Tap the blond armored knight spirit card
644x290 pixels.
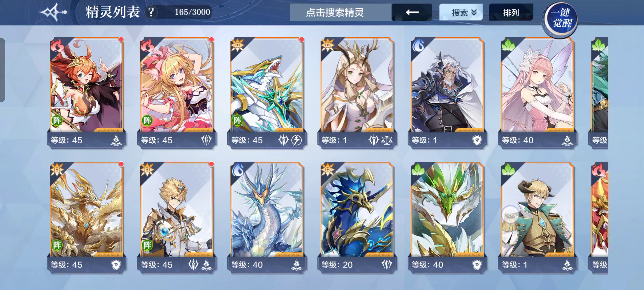(x=177, y=218)
